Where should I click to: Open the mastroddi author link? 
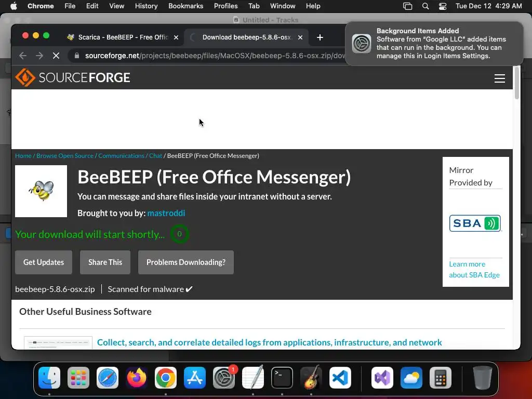pos(166,213)
